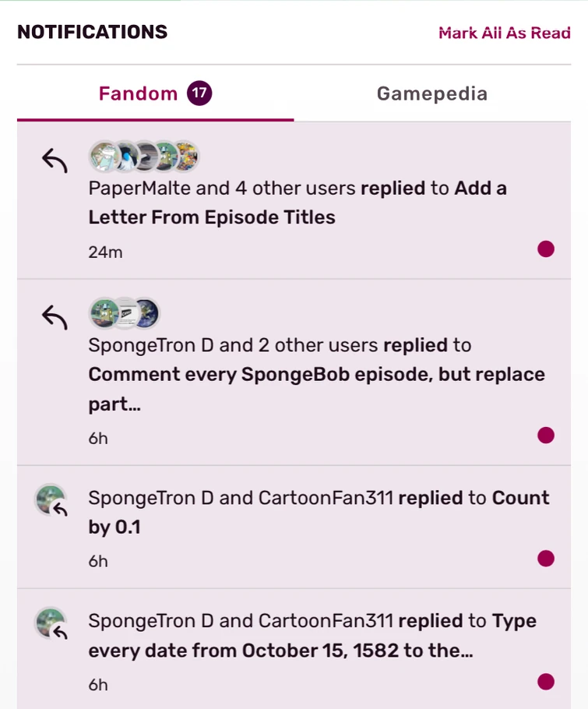Image resolution: width=588 pixels, height=709 pixels.
Task: Click Mark All As Read
Action: (x=505, y=33)
